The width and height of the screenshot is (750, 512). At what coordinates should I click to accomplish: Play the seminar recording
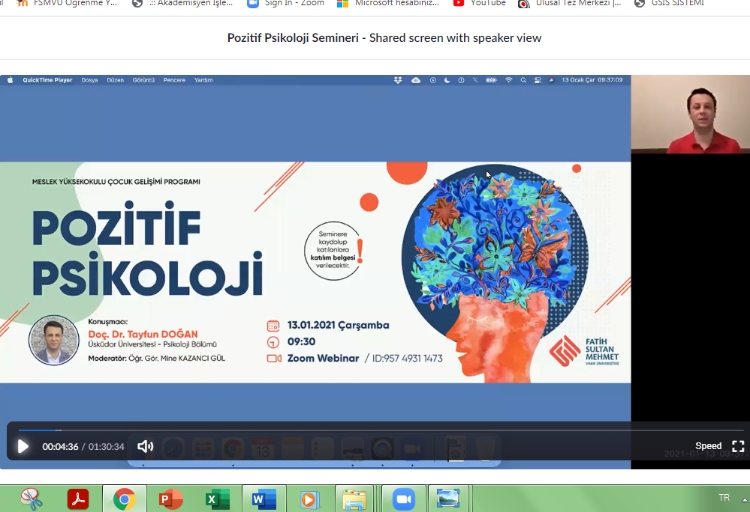pos(23,446)
